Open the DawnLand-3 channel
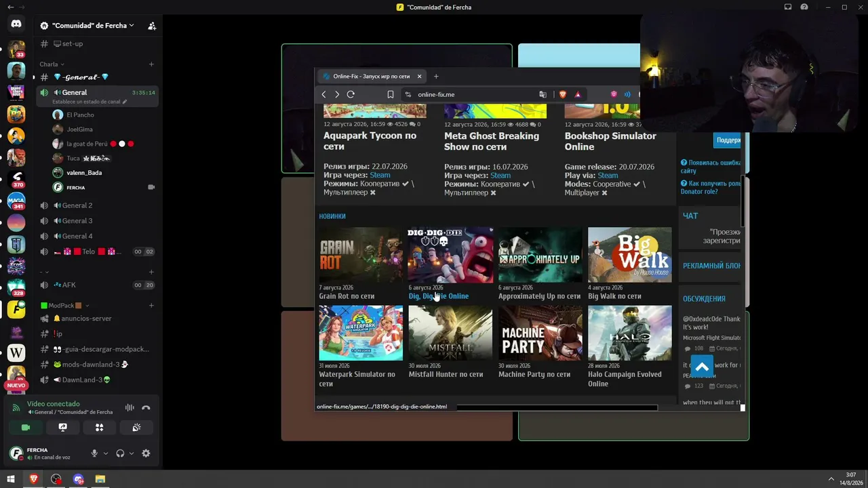868x488 pixels. (x=97, y=380)
